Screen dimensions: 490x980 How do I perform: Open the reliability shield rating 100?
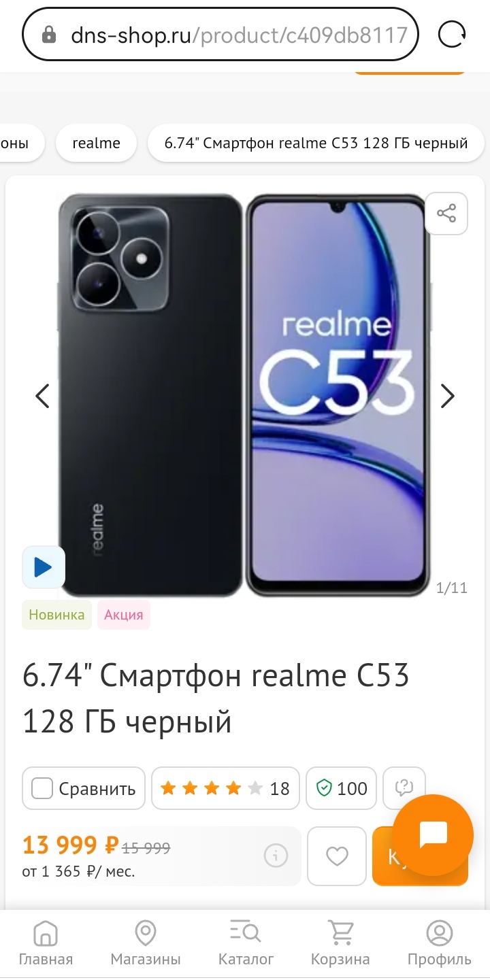[342, 788]
